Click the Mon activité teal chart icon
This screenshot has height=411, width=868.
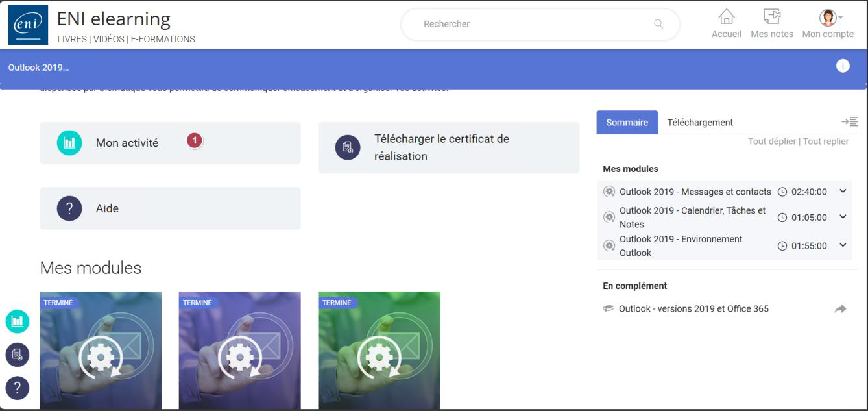[x=69, y=143]
